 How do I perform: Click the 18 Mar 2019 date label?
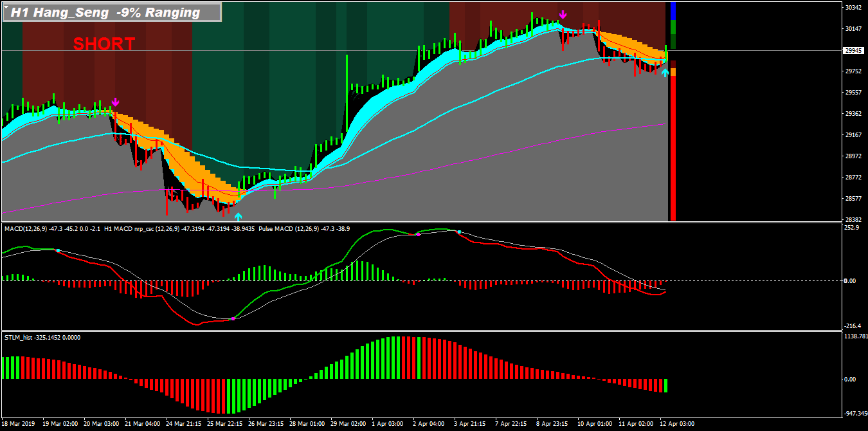click(x=19, y=424)
